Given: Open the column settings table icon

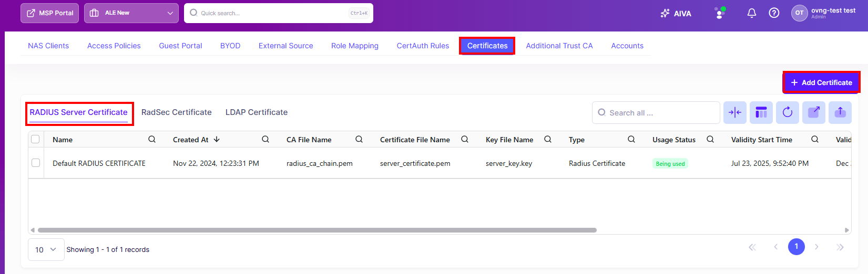Looking at the screenshot, I should 761,112.
